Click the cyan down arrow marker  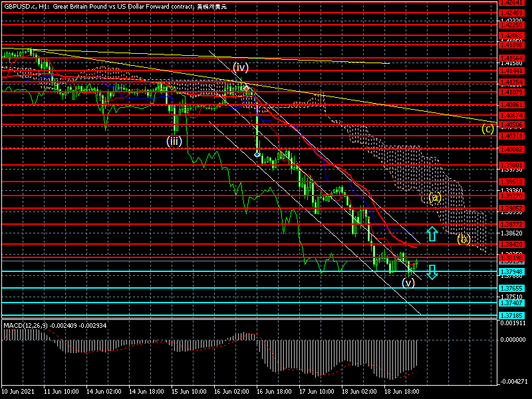coord(432,271)
